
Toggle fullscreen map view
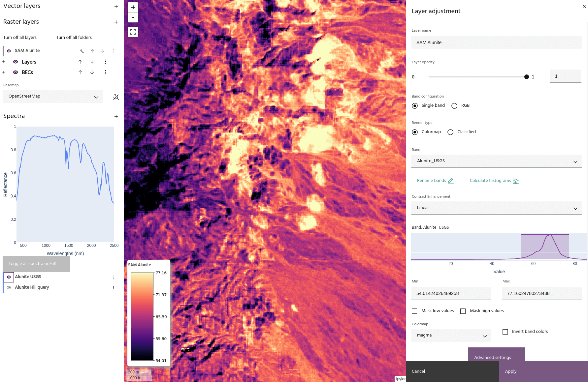click(133, 32)
